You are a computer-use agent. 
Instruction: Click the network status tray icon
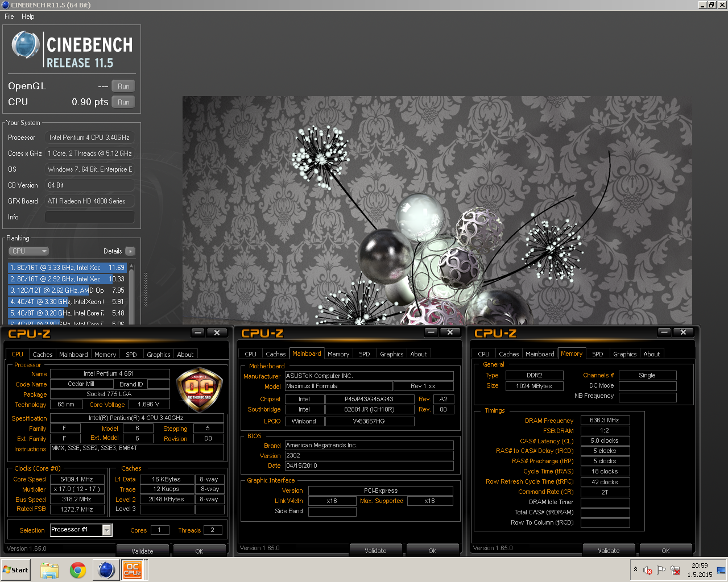(x=675, y=570)
